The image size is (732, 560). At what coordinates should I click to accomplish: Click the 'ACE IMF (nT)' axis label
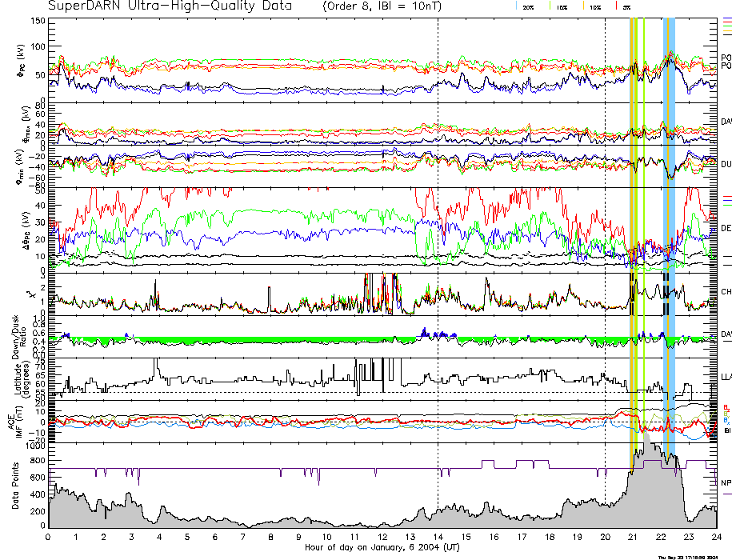pos(15,422)
